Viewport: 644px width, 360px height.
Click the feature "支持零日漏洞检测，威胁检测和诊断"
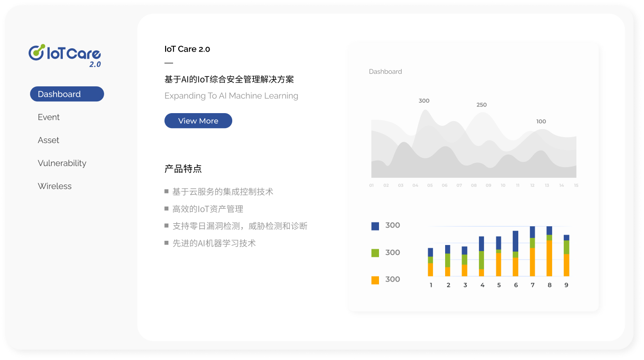click(x=240, y=226)
